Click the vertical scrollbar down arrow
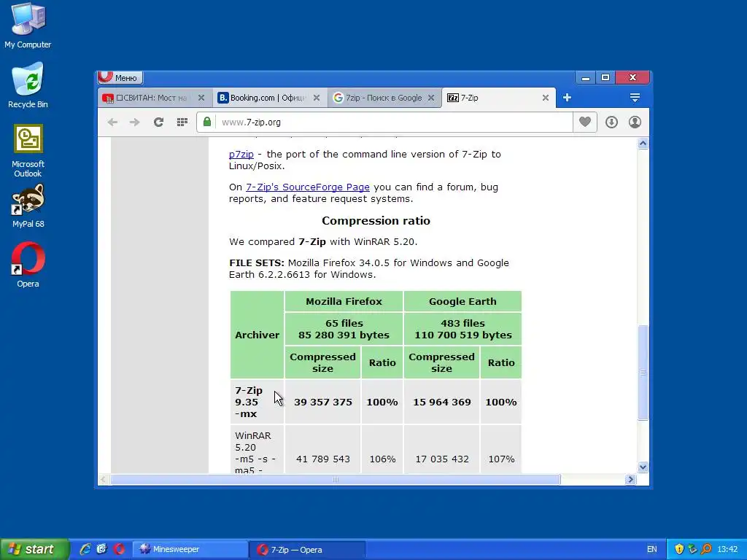The image size is (747, 560). click(x=643, y=467)
